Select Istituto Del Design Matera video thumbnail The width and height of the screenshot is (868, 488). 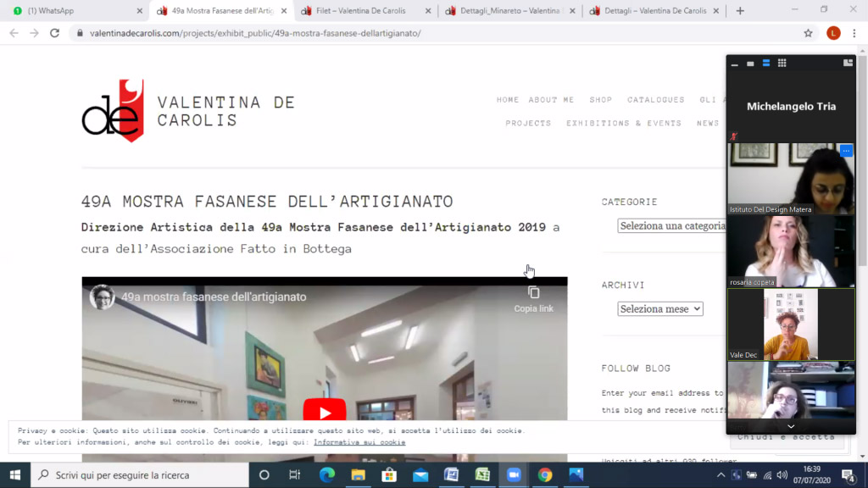coord(791,178)
